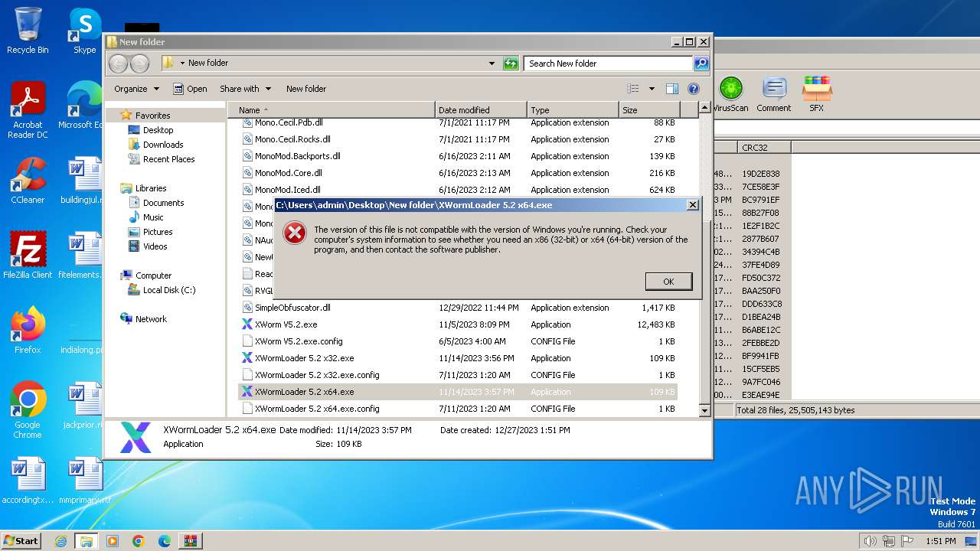Open Videos library in navigation pane
This screenshot has height=551, width=980.
point(155,246)
